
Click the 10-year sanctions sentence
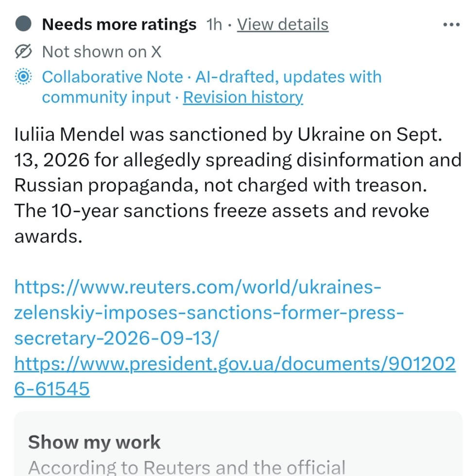pyautogui.click(x=221, y=211)
